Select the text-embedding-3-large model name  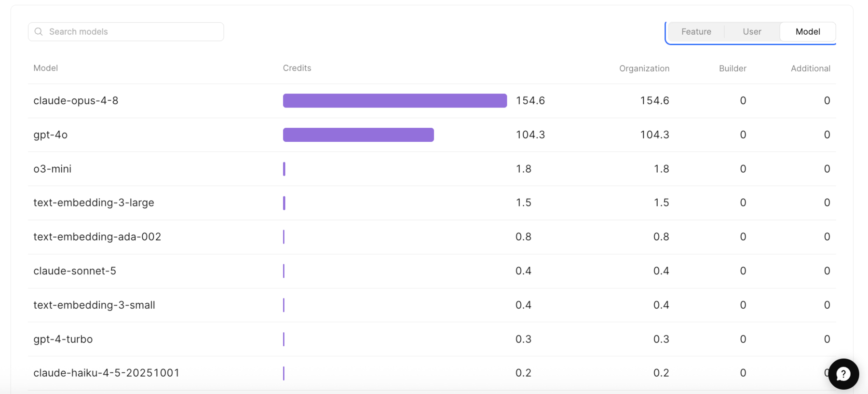(94, 203)
